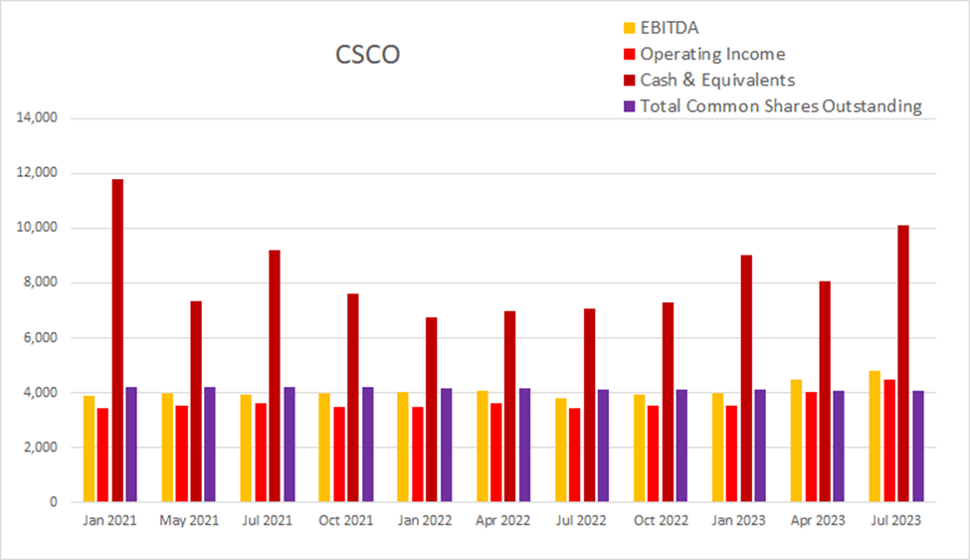Select the Oct 2022 Cash & Equivalents bar

coord(669,402)
